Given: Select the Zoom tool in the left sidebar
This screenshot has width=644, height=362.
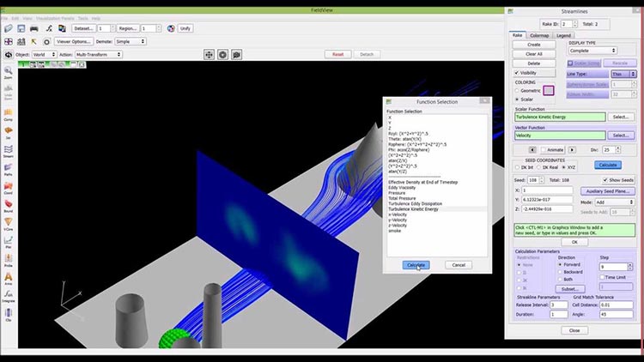Looking at the screenshot, I should (9, 73).
